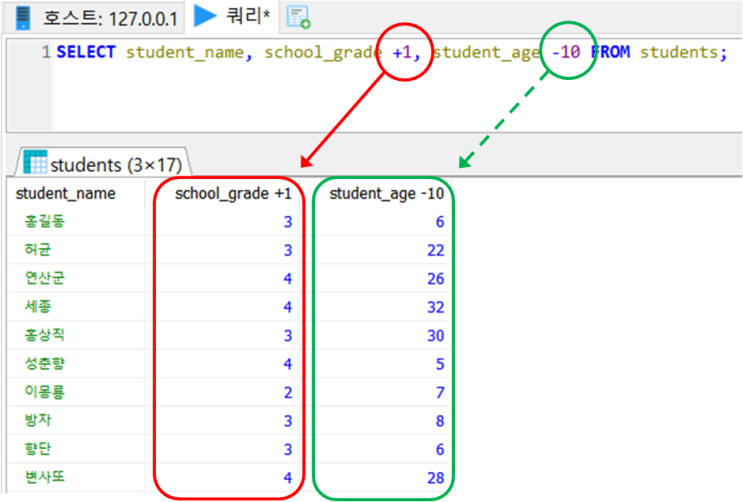Click grade value 4 in 변사또 row
The image size is (743, 502).
288,478
